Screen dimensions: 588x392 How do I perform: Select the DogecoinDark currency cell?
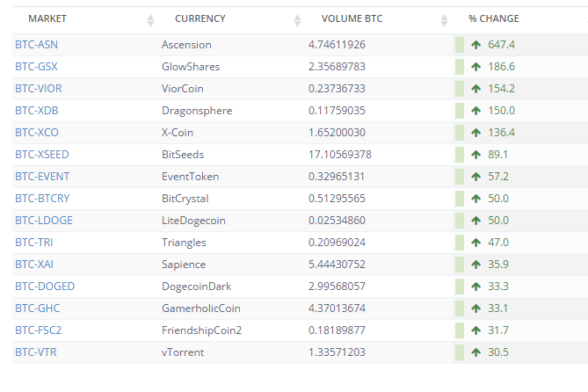pyautogui.click(x=196, y=287)
